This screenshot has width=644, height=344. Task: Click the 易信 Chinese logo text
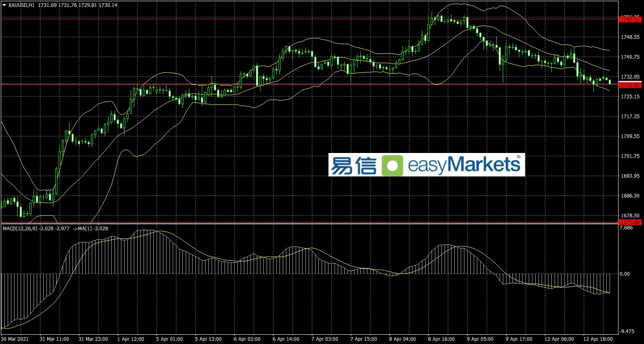click(354, 165)
